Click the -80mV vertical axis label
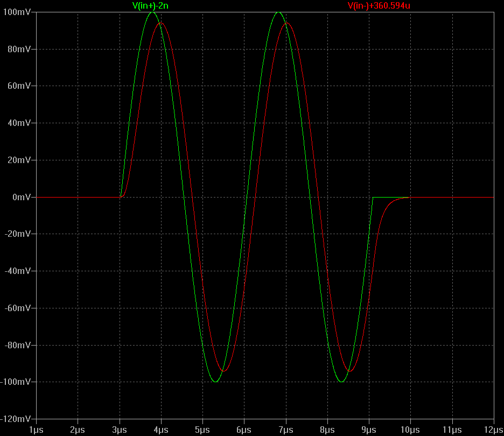This screenshot has height=436, width=504. pos(17,345)
